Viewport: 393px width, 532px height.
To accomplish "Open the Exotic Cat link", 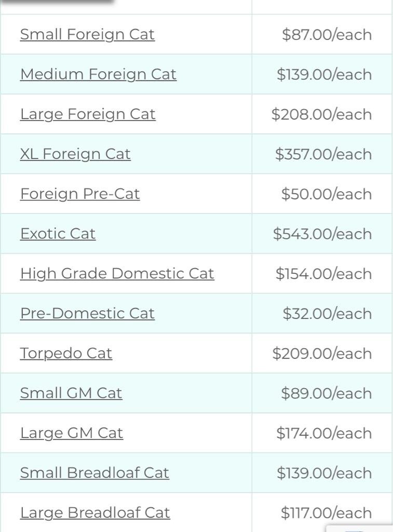I will 58,234.
